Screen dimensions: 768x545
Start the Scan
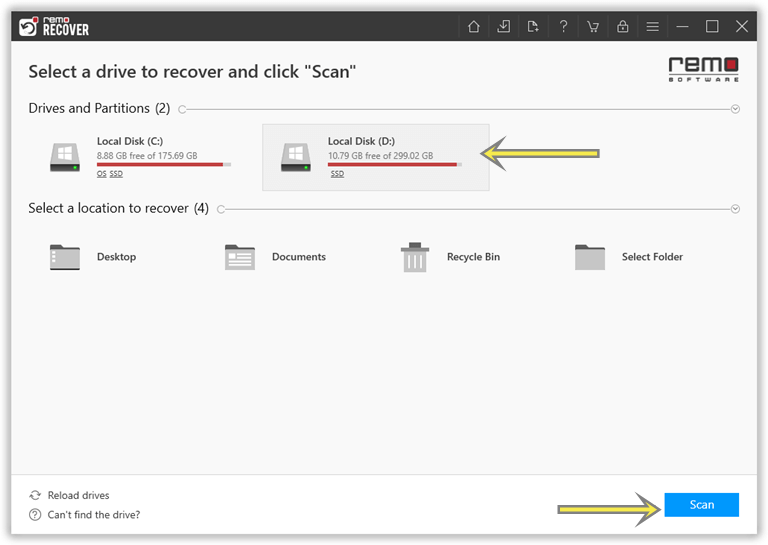click(701, 505)
